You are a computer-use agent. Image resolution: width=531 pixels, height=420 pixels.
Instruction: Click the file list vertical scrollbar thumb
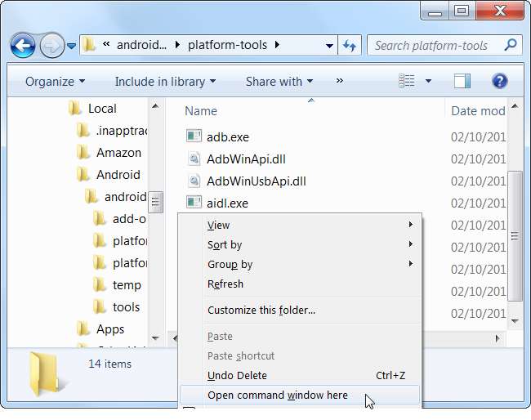point(515,236)
